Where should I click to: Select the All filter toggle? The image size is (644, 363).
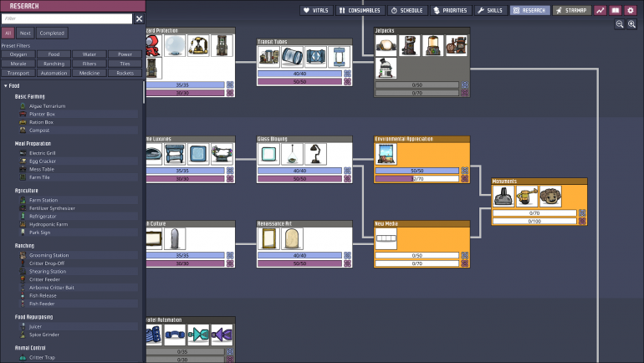click(8, 33)
